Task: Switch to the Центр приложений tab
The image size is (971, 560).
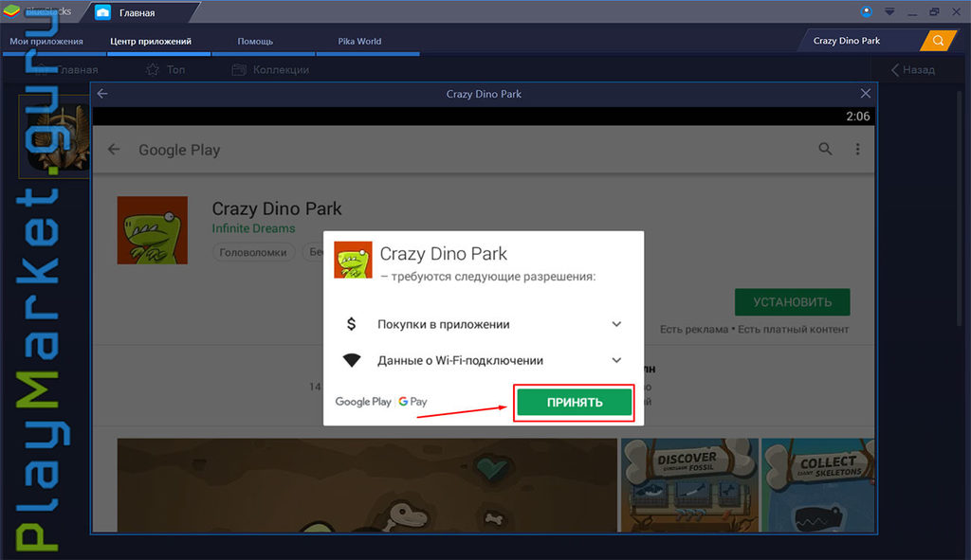Action: click(151, 42)
